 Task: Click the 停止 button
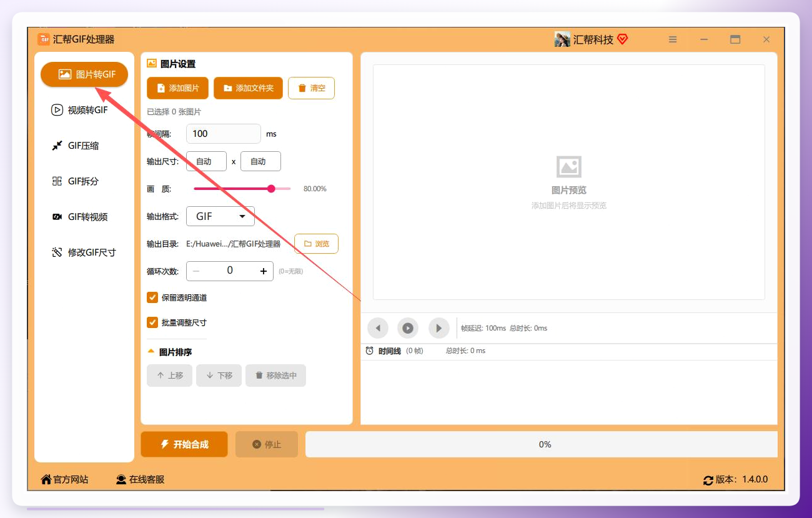click(267, 444)
